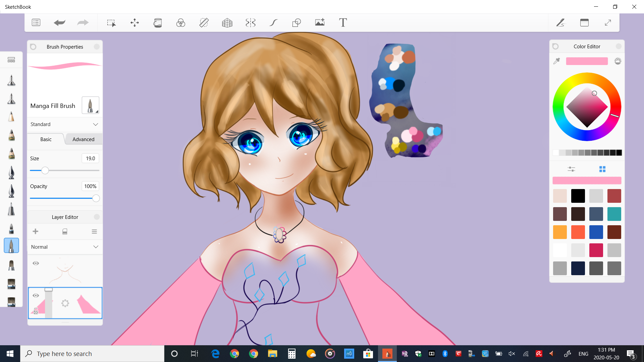Close the Color Editor panel dot
Screen dimensions: 644x362
[x=619, y=46]
